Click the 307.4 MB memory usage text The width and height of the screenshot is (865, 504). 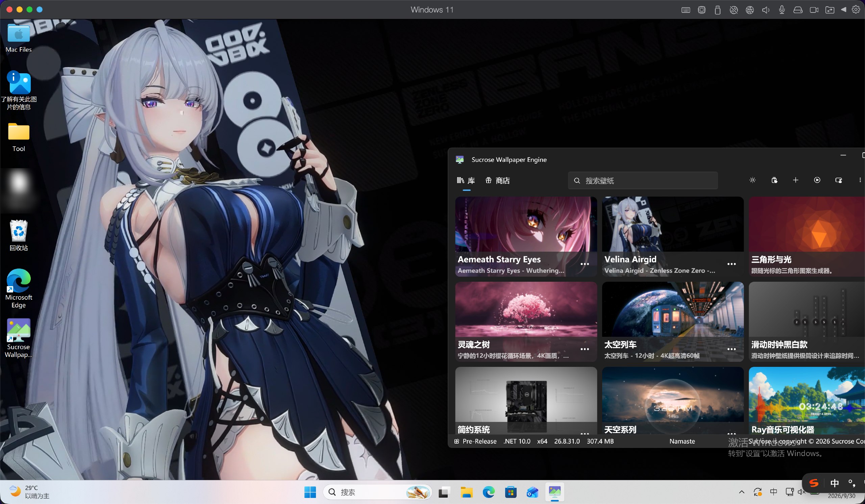point(600,441)
